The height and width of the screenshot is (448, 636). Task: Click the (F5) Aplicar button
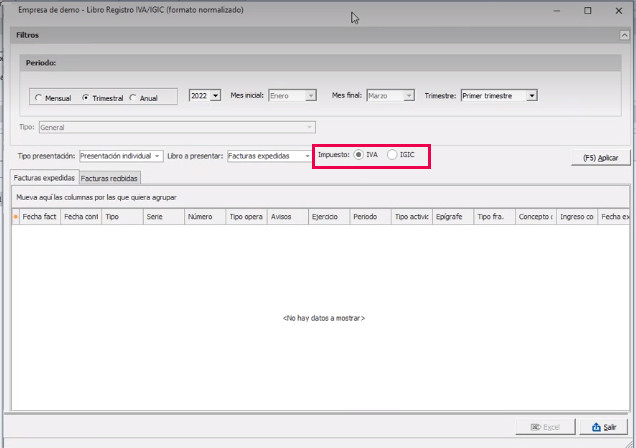(600, 158)
